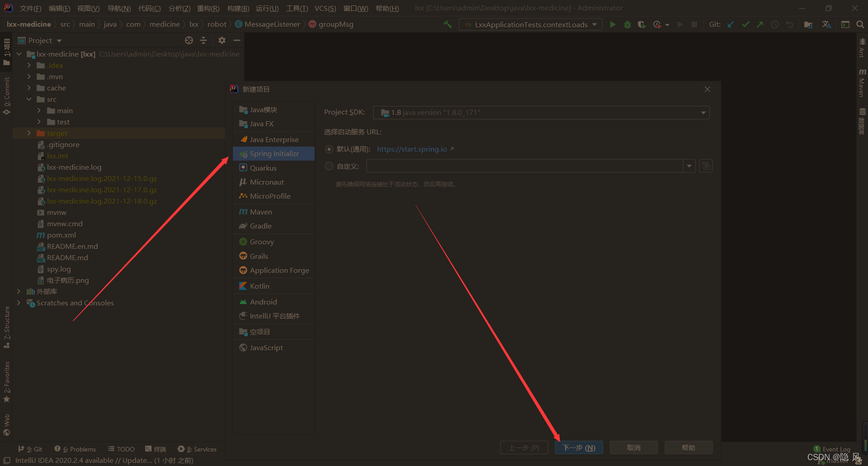Open Search Everywhere magnifier icon
Image resolution: width=868 pixels, height=466 pixels.
pyautogui.click(x=860, y=24)
